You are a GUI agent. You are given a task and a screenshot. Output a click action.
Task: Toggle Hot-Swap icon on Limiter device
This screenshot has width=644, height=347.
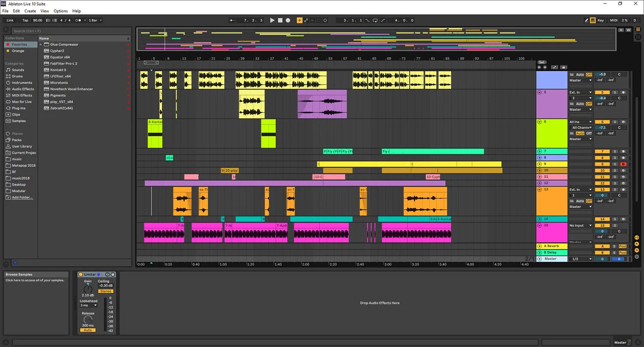[x=107, y=275]
